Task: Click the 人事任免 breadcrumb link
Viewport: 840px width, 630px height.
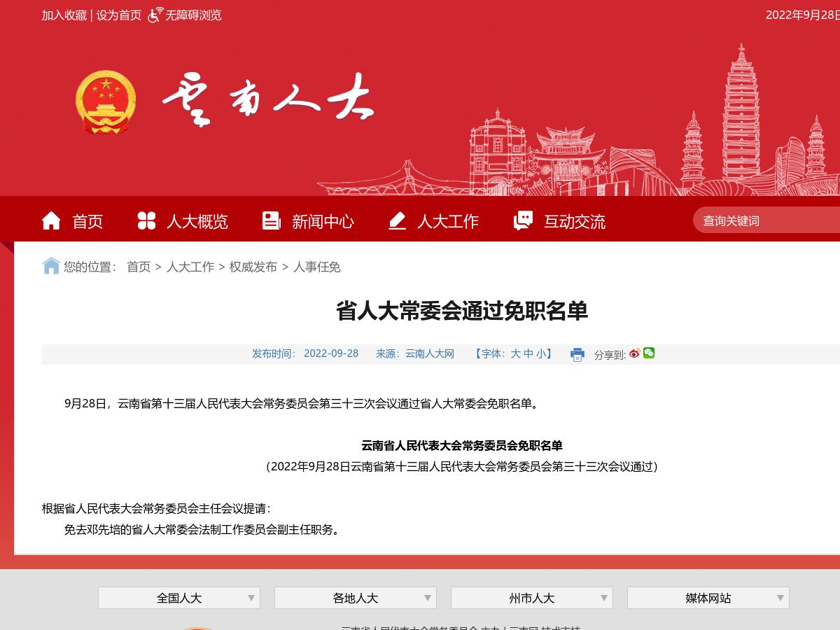Action: pyautogui.click(x=317, y=267)
